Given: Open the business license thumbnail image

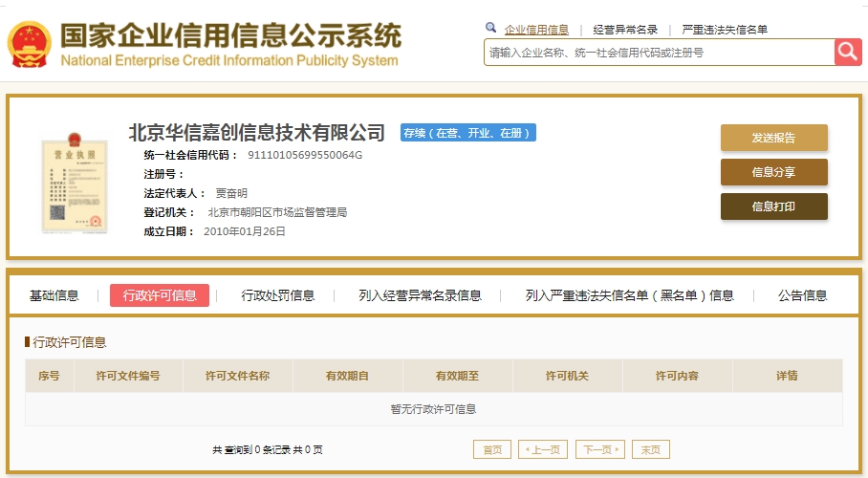Looking at the screenshot, I should coord(75,183).
